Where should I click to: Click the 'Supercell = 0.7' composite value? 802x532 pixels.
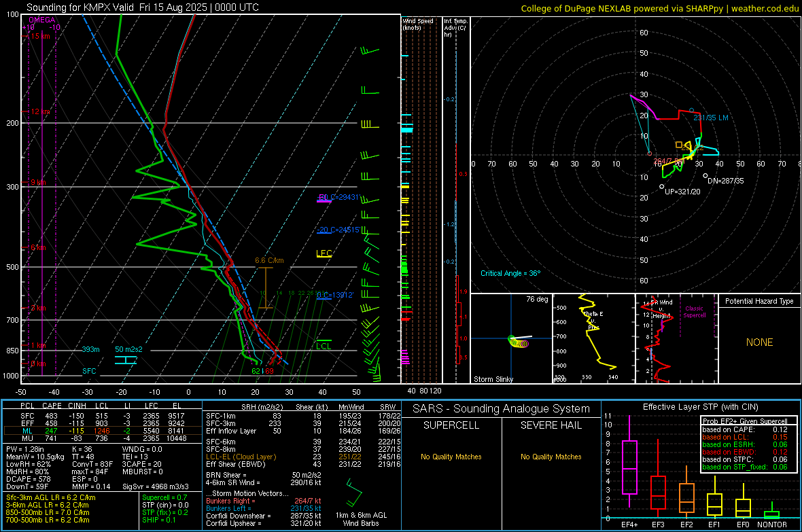coord(164,497)
